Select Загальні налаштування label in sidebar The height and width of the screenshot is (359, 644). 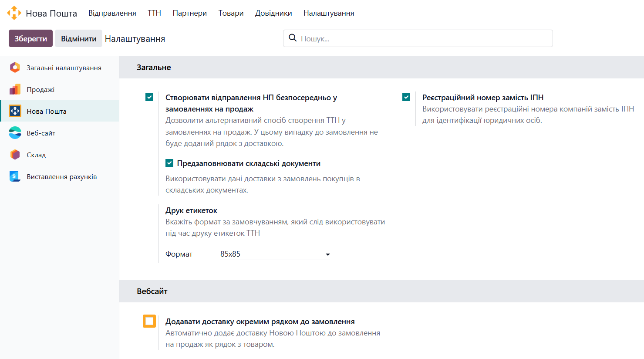click(64, 68)
